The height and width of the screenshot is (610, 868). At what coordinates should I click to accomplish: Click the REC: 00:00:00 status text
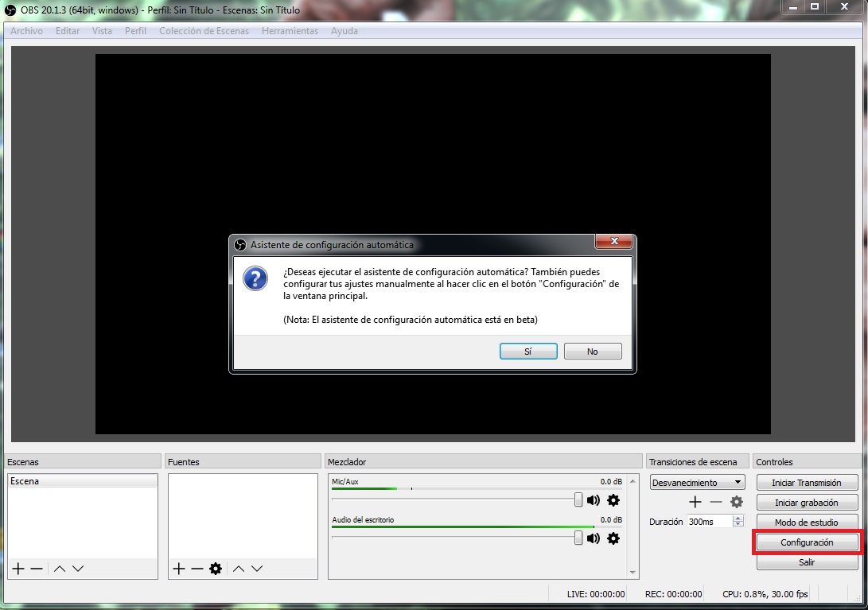[x=674, y=594]
